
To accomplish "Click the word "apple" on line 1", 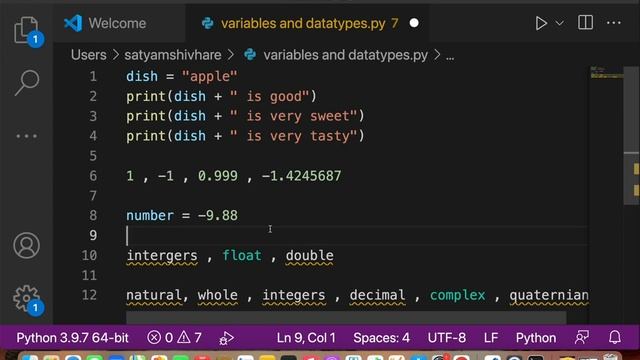I will pyautogui.click(x=209, y=76).
